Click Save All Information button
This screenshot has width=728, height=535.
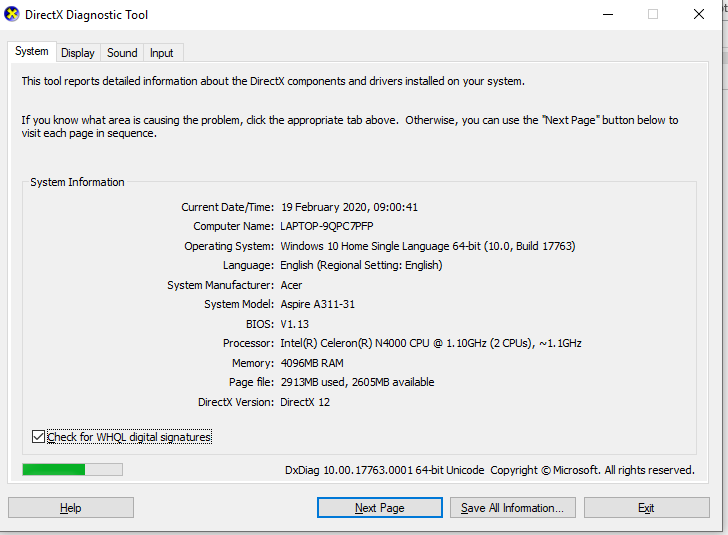tap(513, 508)
